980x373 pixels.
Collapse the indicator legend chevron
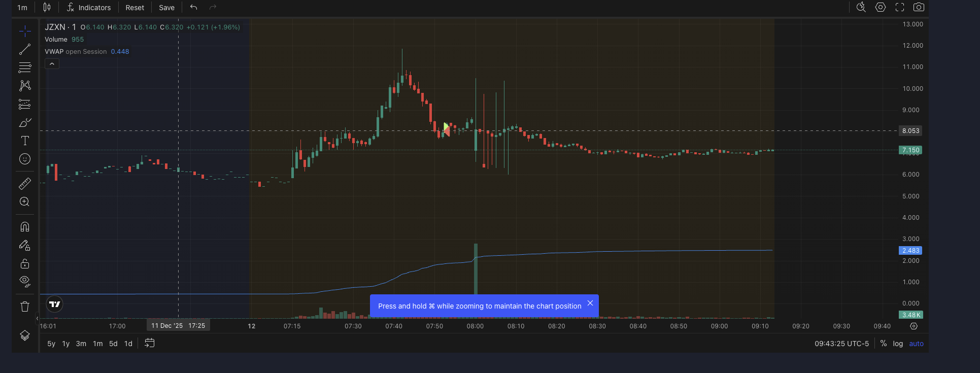pos(52,64)
